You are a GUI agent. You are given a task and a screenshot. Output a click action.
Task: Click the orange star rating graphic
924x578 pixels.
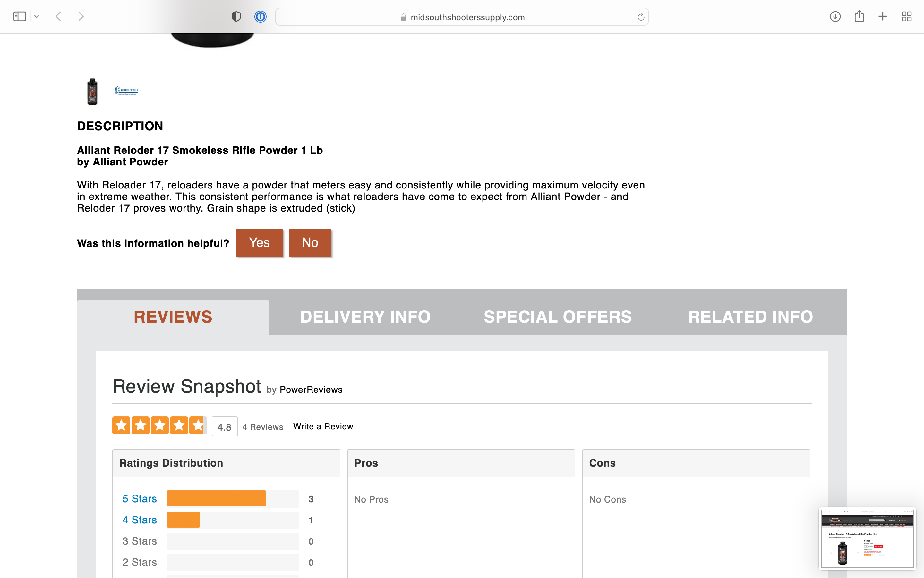[x=159, y=425]
